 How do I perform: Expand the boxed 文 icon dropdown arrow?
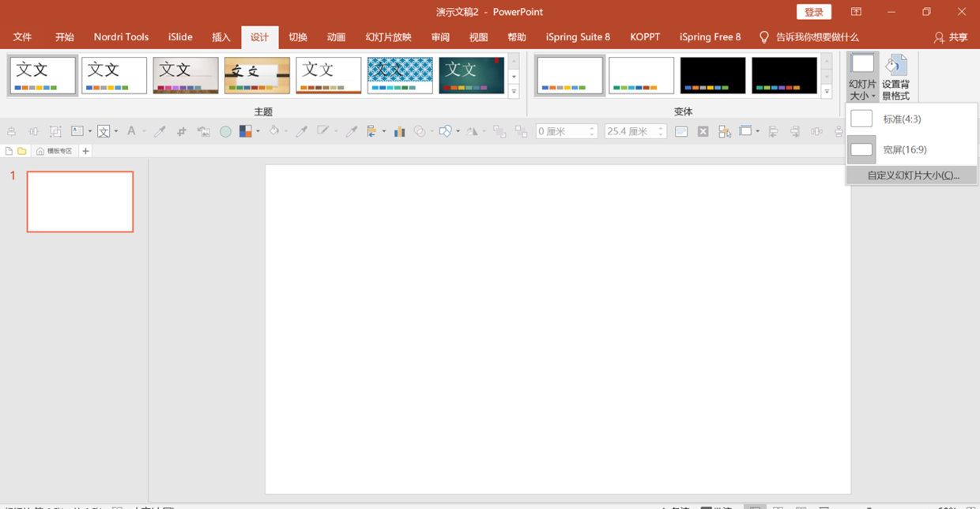pyautogui.click(x=116, y=131)
